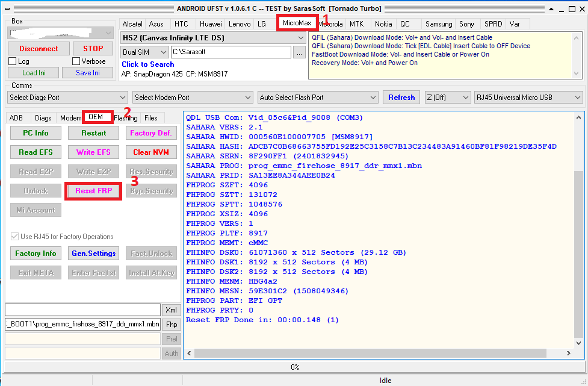
Task: Click the 0% progress bar
Action: 295,367
